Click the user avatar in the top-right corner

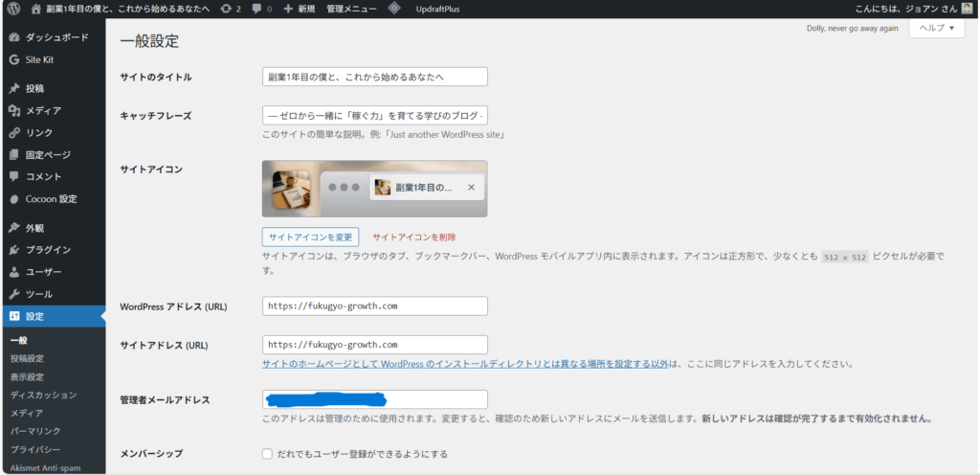[x=967, y=9]
